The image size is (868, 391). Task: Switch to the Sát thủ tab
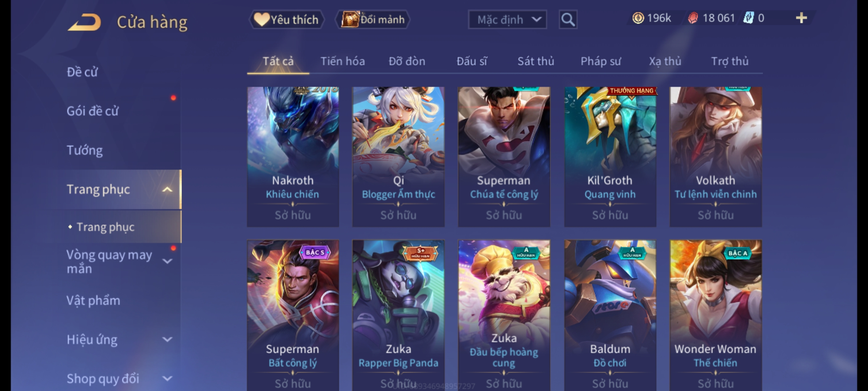536,62
